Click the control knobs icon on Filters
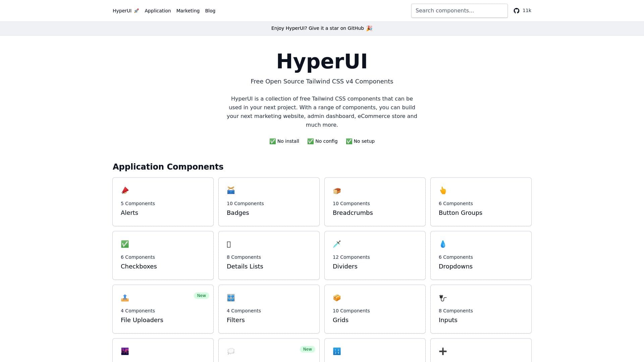The height and width of the screenshot is (362, 644). point(231,298)
